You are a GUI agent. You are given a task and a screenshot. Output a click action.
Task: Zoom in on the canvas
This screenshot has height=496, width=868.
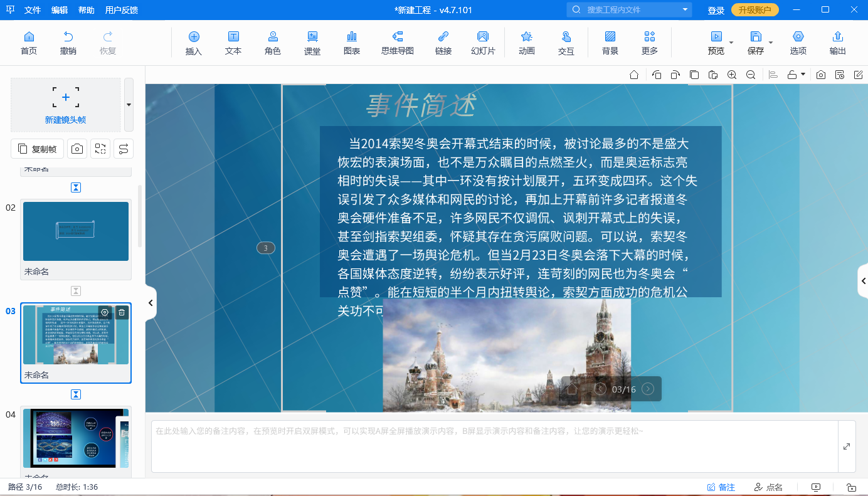coord(732,75)
